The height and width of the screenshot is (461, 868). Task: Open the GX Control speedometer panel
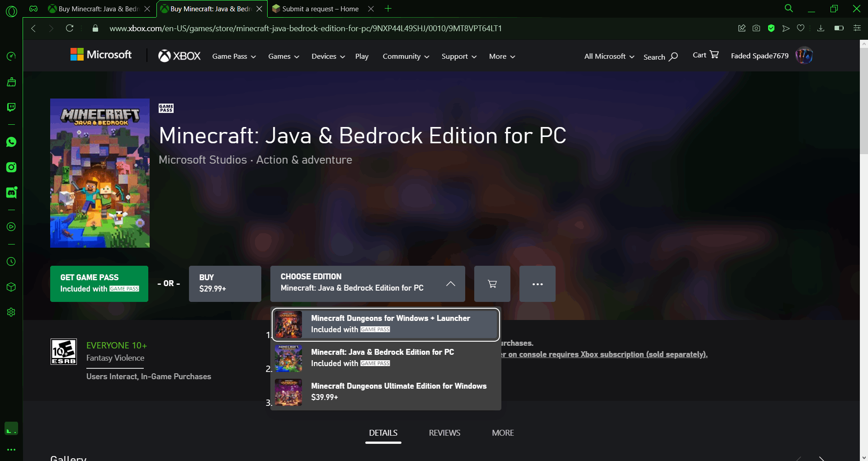(x=11, y=56)
